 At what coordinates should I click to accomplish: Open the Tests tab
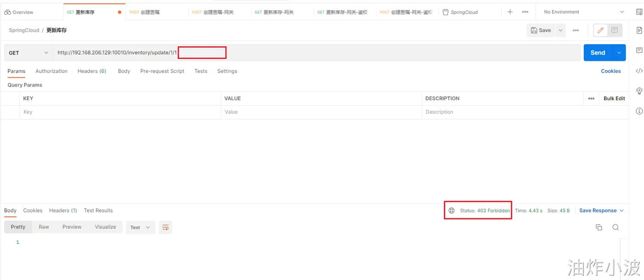(201, 71)
